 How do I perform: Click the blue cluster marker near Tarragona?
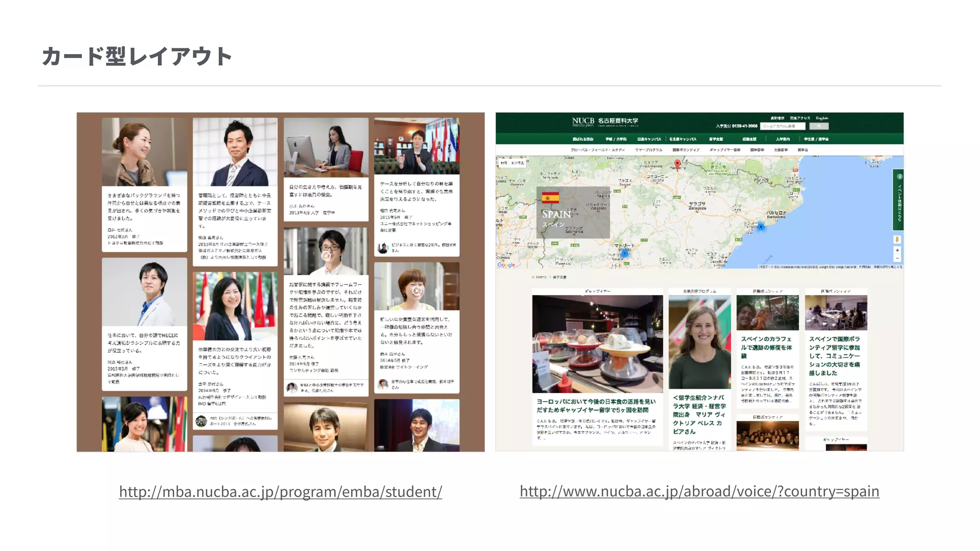pos(761,227)
